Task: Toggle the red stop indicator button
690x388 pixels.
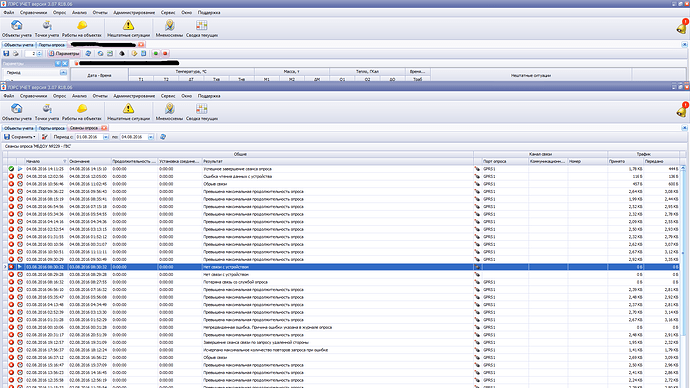Action: [x=165, y=54]
